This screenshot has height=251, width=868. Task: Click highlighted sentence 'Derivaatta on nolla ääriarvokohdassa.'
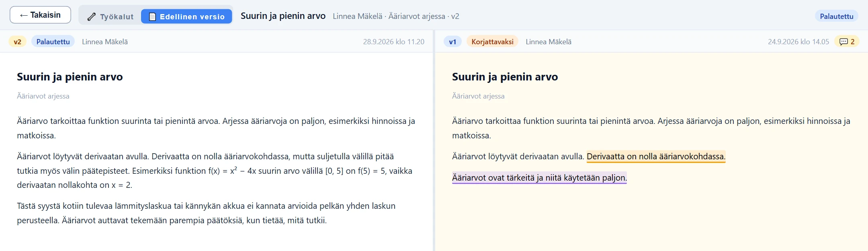656,156
